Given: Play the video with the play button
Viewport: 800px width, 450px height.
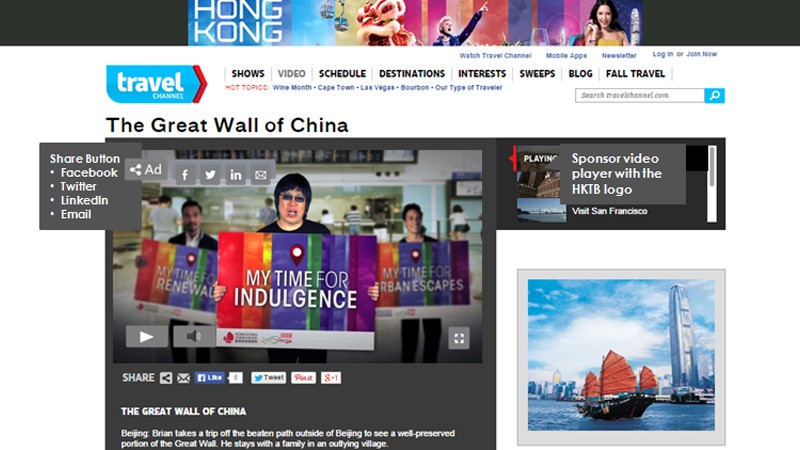Looking at the screenshot, I should pyautogui.click(x=146, y=337).
